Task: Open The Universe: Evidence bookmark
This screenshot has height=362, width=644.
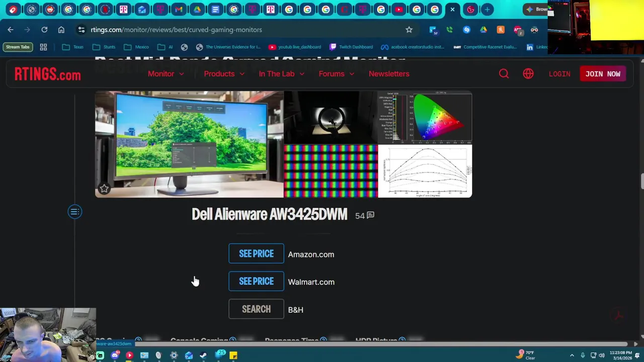Action: coord(228,47)
